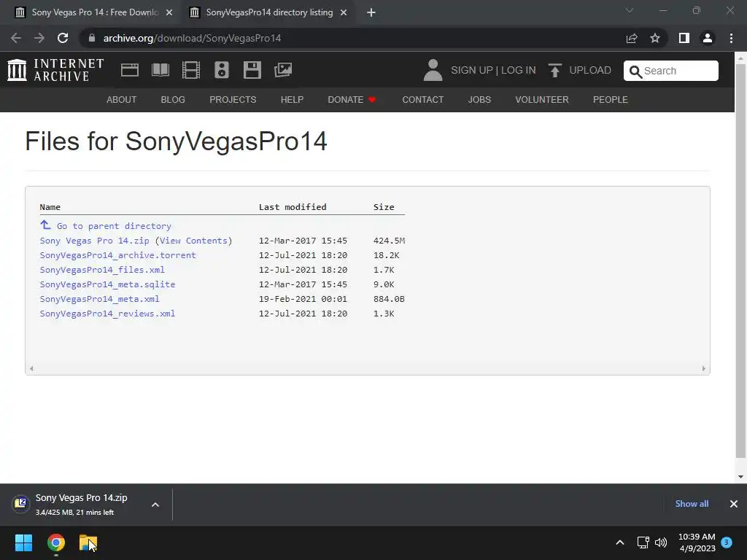Reload the current page

pyautogui.click(x=63, y=38)
